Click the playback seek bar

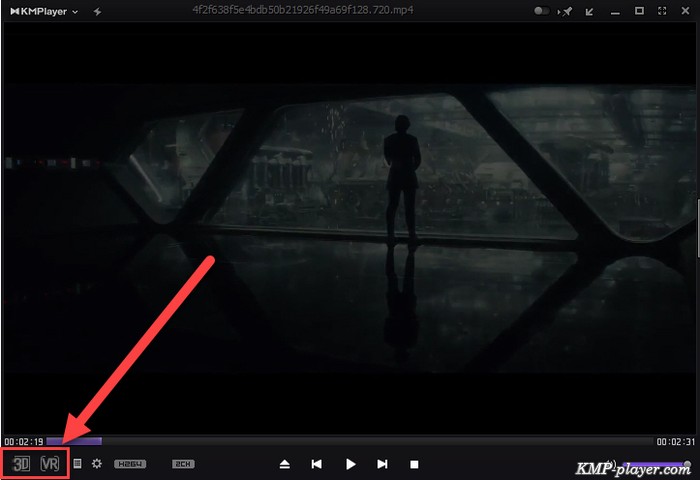(350, 441)
